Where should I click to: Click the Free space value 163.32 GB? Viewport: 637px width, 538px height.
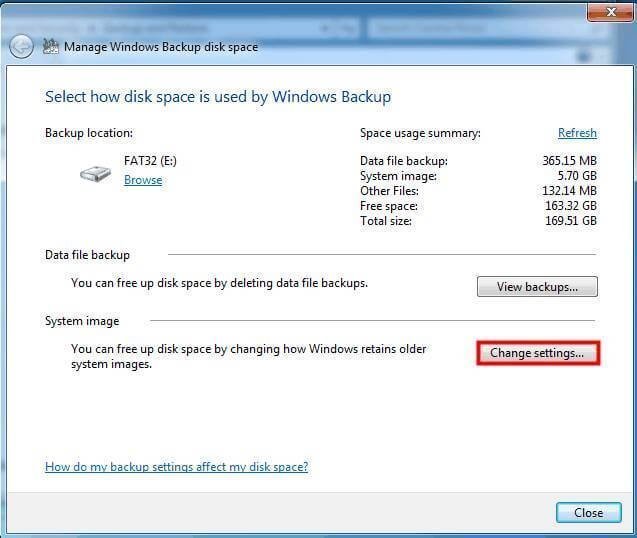[x=571, y=206]
